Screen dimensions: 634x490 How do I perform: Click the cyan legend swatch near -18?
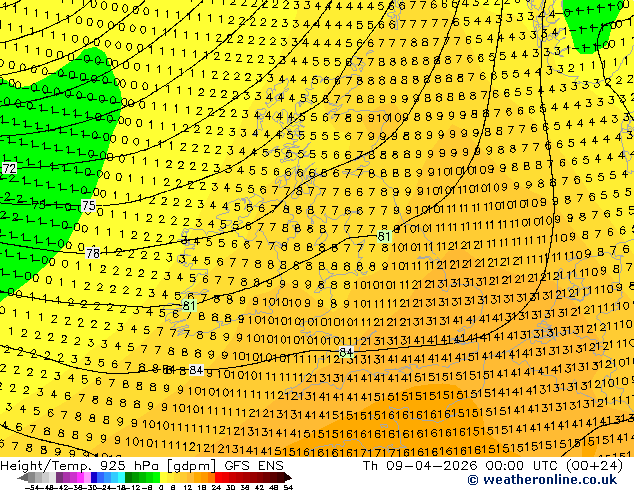point(122,477)
